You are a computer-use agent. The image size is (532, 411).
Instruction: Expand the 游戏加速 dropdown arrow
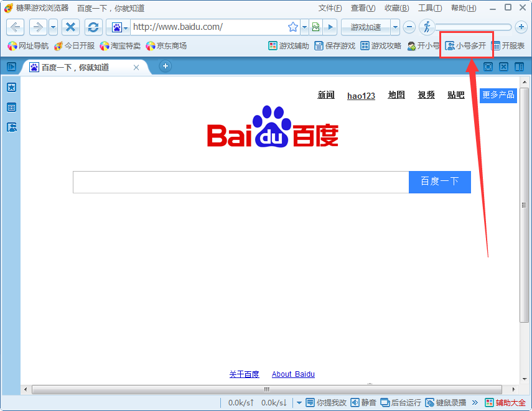[395, 27]
